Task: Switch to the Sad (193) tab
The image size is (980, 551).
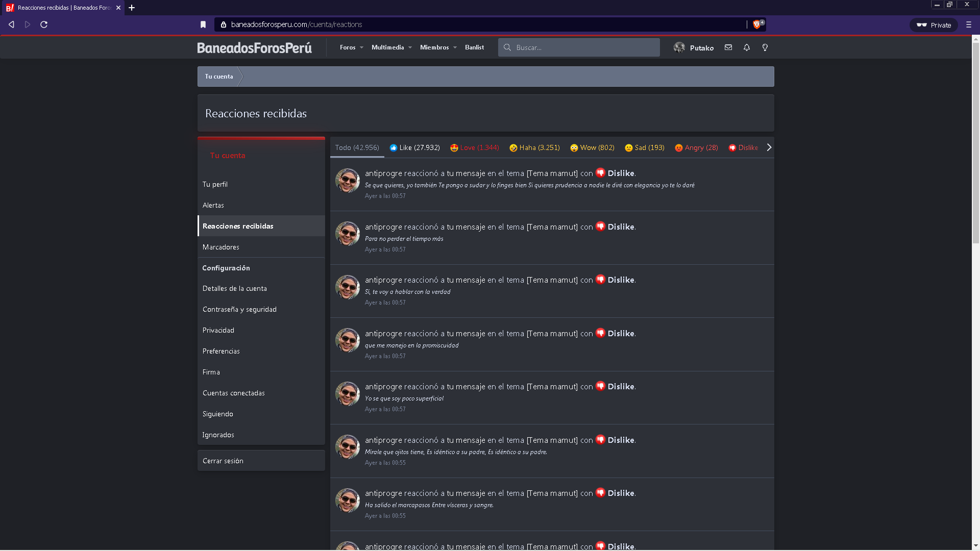Action: (645, 147)
